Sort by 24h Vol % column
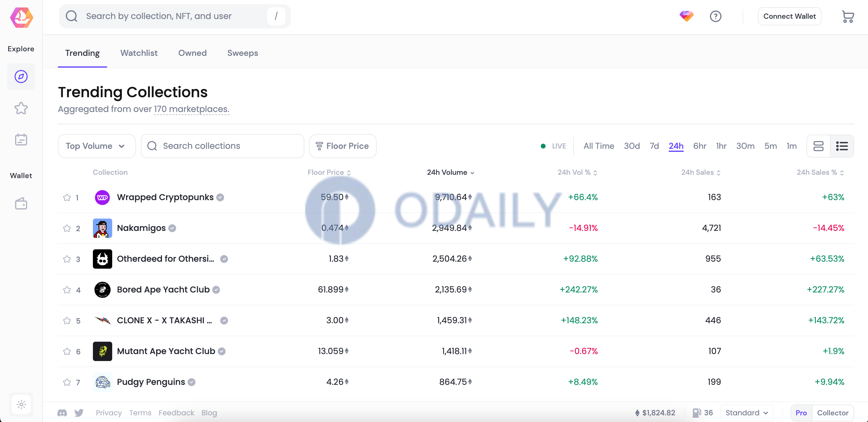Viewport: 868px width, 422px height. 577,172
